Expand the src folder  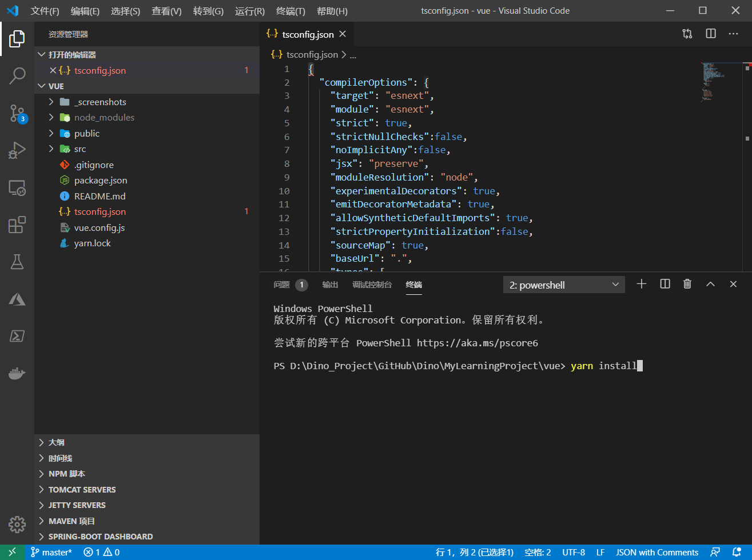pos(147,149)
